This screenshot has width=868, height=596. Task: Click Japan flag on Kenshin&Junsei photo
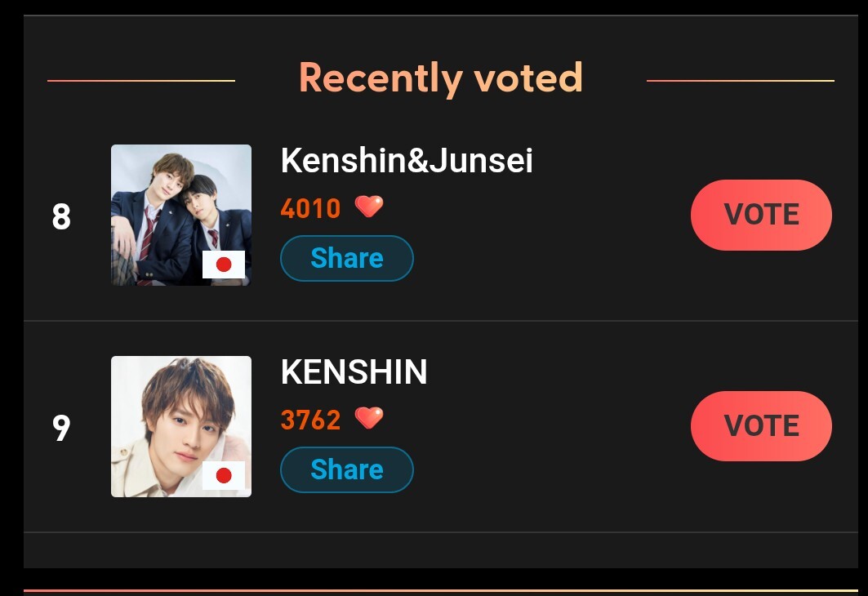coord(224,265)
